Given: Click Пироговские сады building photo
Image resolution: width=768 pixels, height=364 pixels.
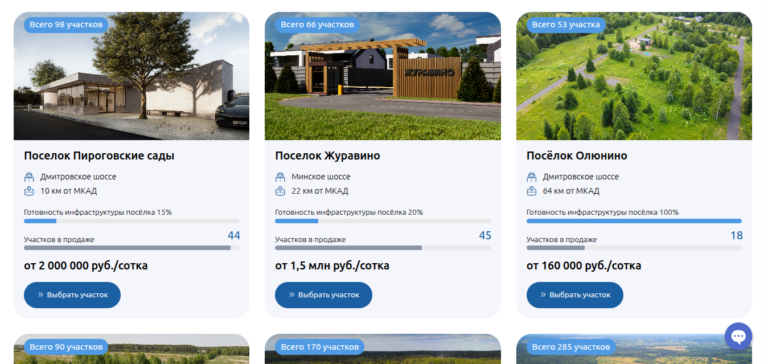Looking at the screenshot, I should (x=131, y=76).
